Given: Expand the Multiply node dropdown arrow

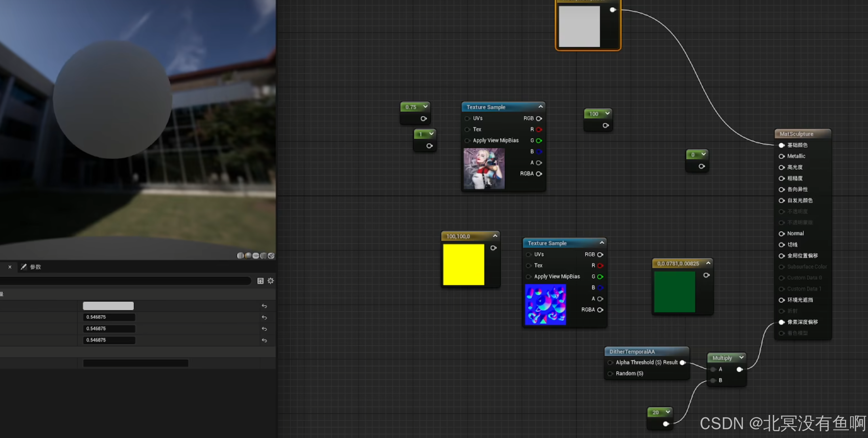Looking at the screenshot, I should [741, 357].
